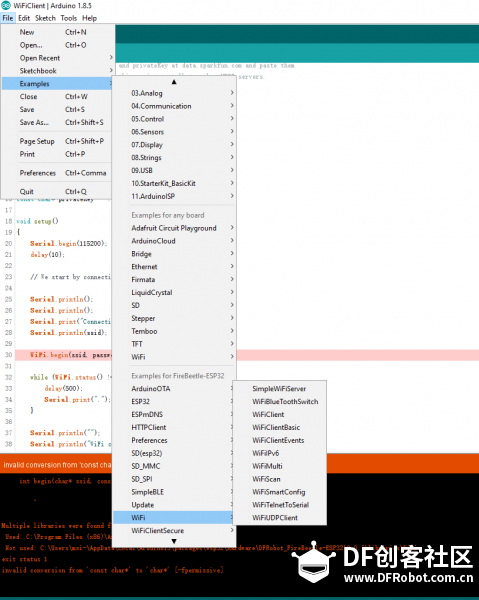Select Print in the File menu
Screen dimensions: 479x600
(x=57, y=154)
